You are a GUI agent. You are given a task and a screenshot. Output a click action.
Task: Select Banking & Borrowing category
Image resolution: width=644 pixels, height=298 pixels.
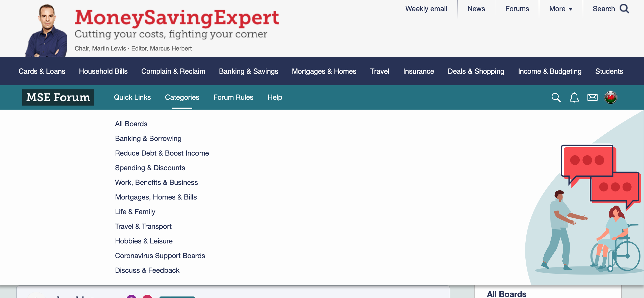[x=148, y=139]
